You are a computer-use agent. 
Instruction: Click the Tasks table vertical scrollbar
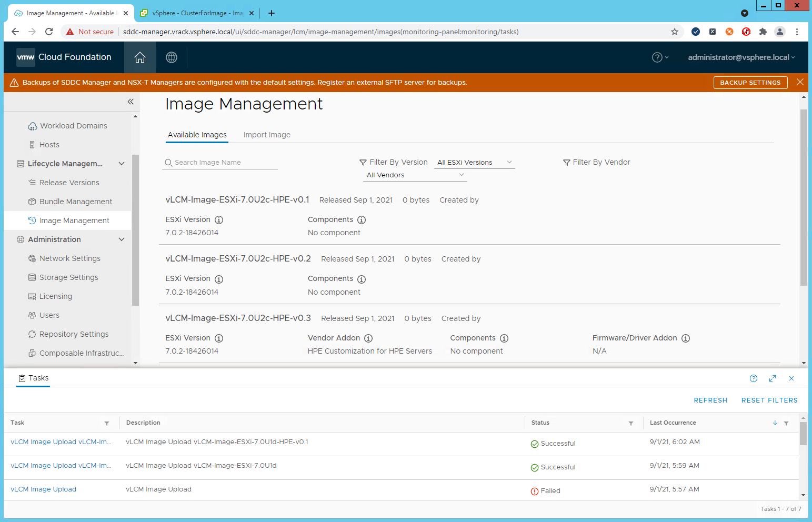(803, 434)
